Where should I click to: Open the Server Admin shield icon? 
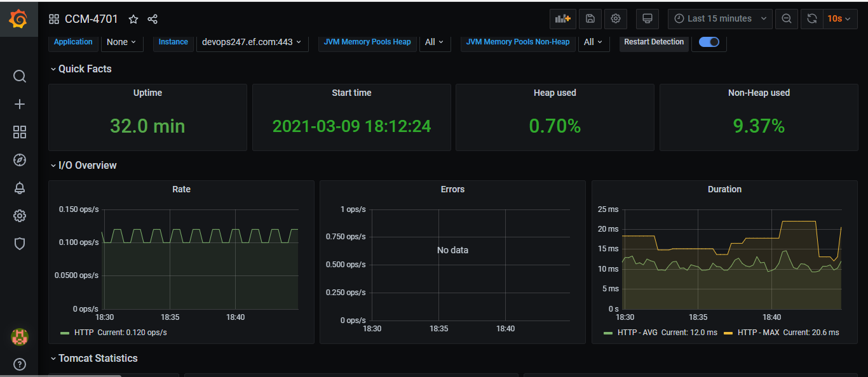pos(20,244)
